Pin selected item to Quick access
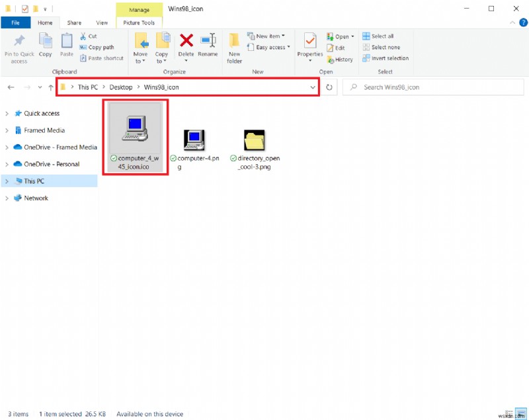The width and height of the screenshot is (529, 420). pos(19,49)
